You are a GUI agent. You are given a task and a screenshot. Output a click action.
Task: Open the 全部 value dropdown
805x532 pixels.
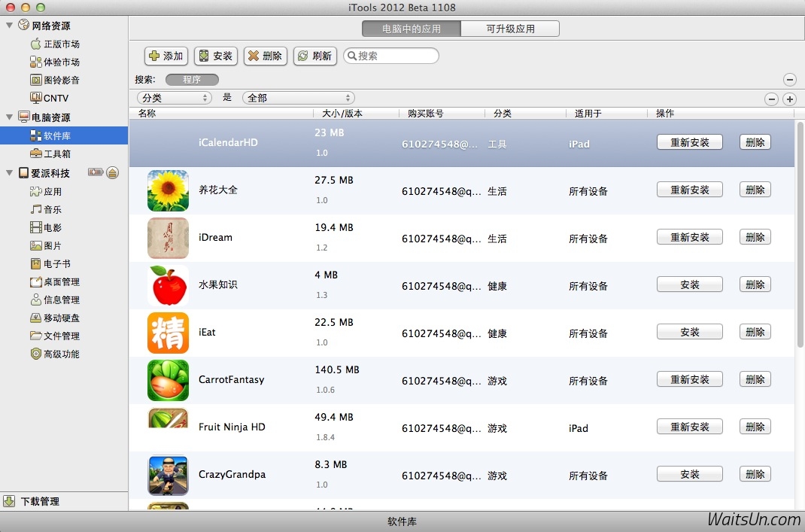298,98
